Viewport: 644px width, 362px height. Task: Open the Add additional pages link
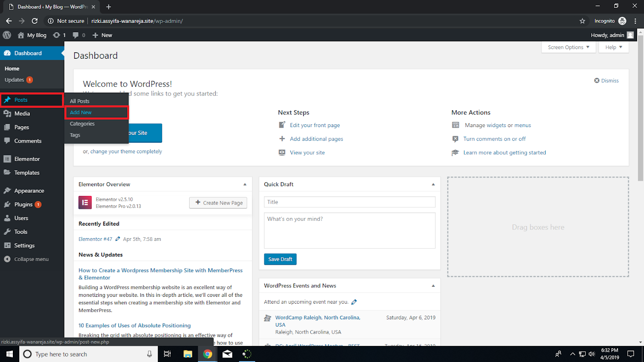(x=316, y=139)
